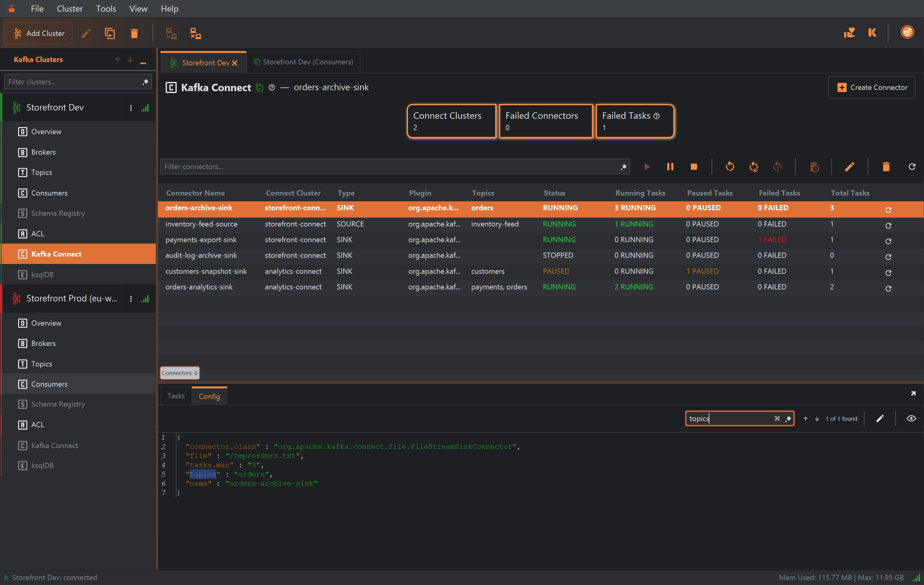Open Brokers under Storefront Dev
924x585 pixels.
tap(79, 152)
